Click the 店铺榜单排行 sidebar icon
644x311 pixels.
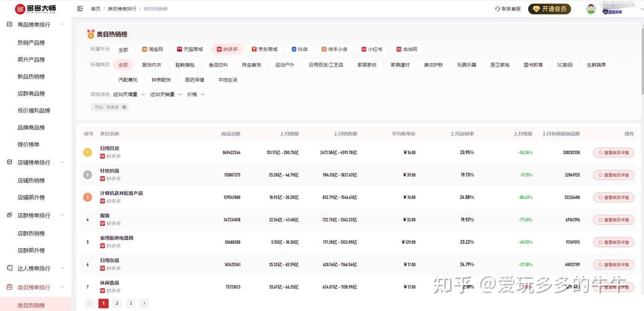point(9,162)
